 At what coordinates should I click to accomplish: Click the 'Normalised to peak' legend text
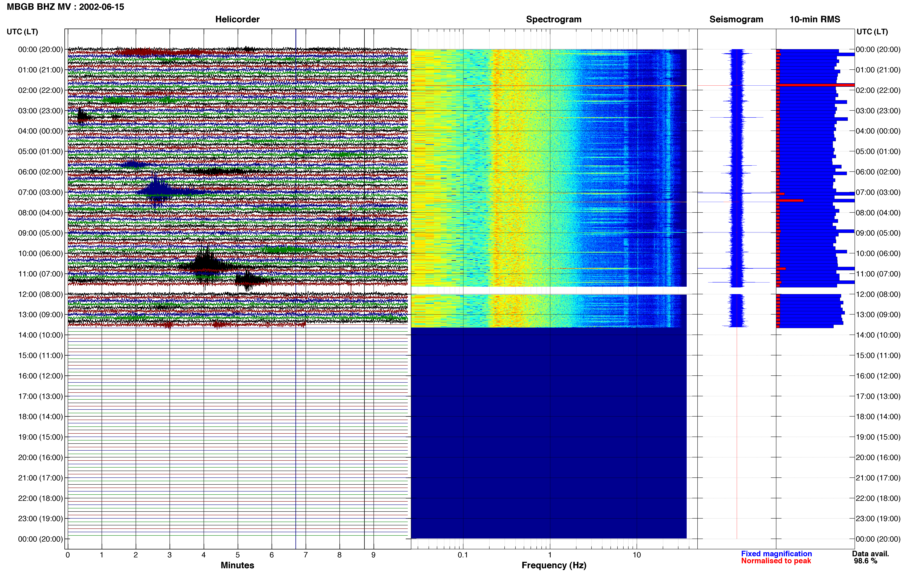point(776,561)
